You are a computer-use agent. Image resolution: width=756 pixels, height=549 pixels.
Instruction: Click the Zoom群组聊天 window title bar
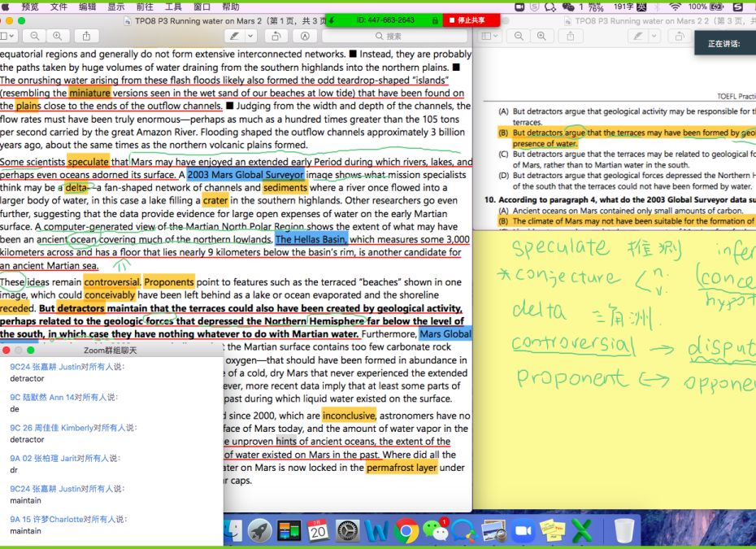(x=111, y=351)
